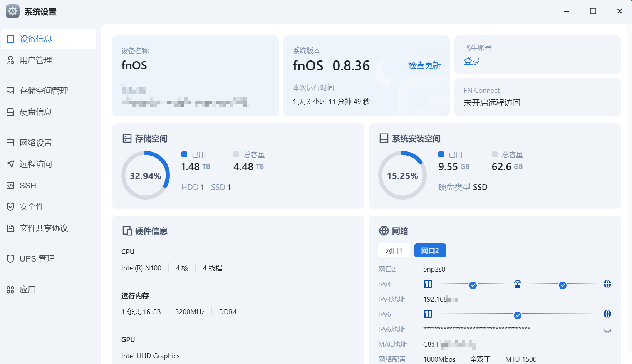Open 网络设置 in sidebar
This screenshot has height=364, width=632.
point(49,143)
